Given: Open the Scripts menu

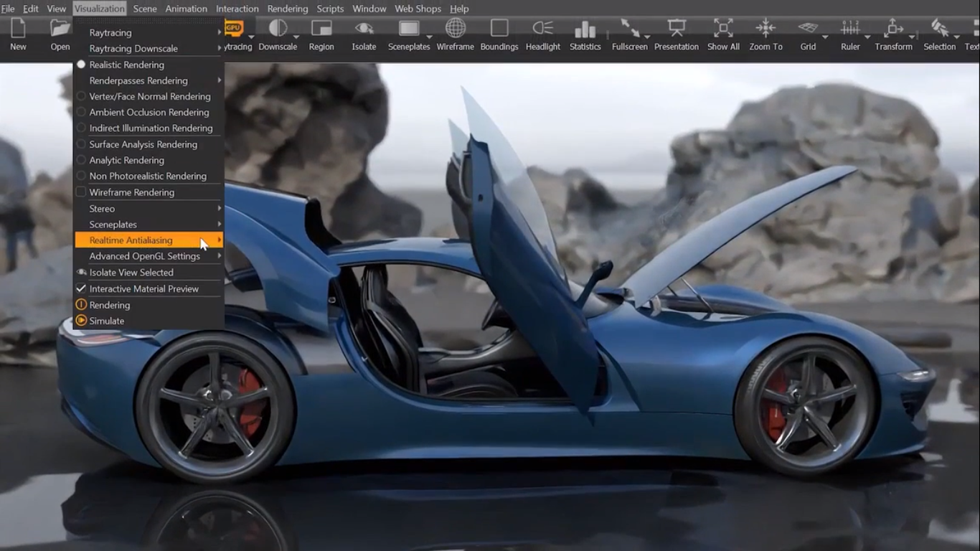Looking at the screenshot, I should coord(331,9).
